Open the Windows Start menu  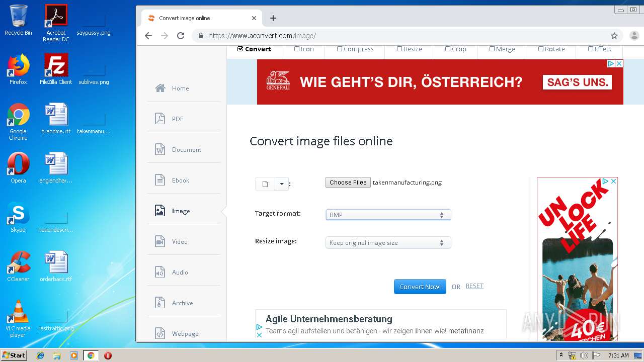click(x=14, y=355)
